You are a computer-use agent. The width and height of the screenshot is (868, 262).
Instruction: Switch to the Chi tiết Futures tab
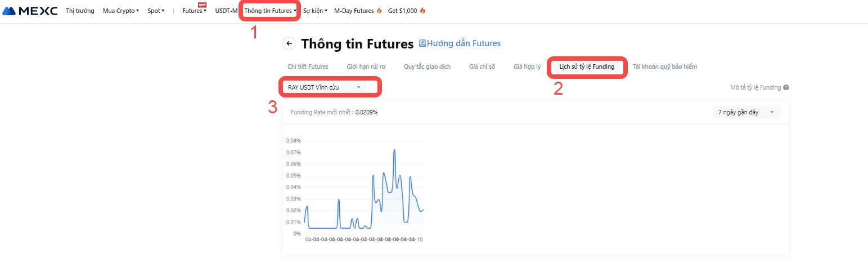(308, 66)
